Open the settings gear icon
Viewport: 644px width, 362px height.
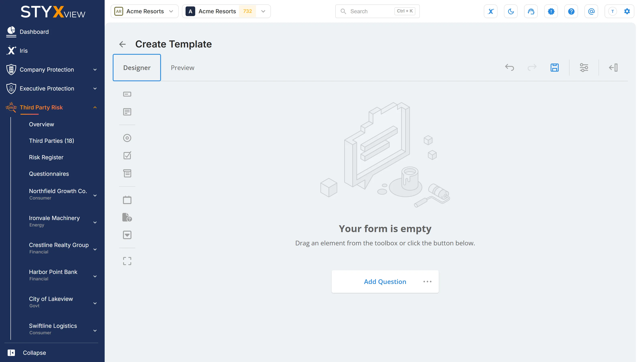tap(627, 11)
